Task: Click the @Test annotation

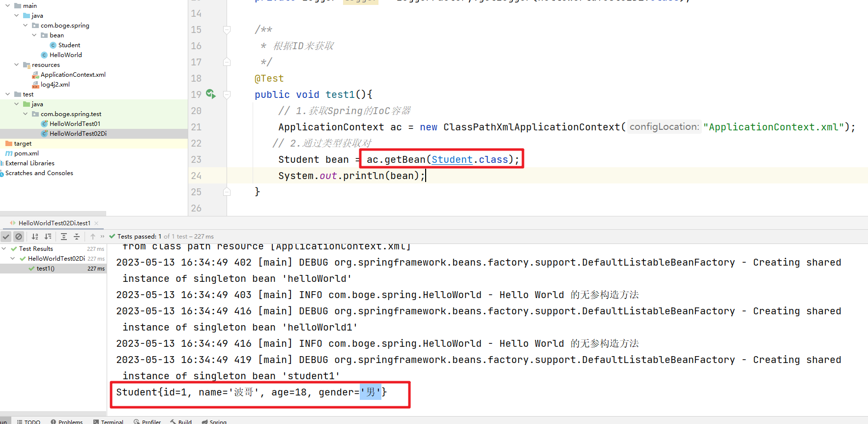Action: click(x=269, y=78)
